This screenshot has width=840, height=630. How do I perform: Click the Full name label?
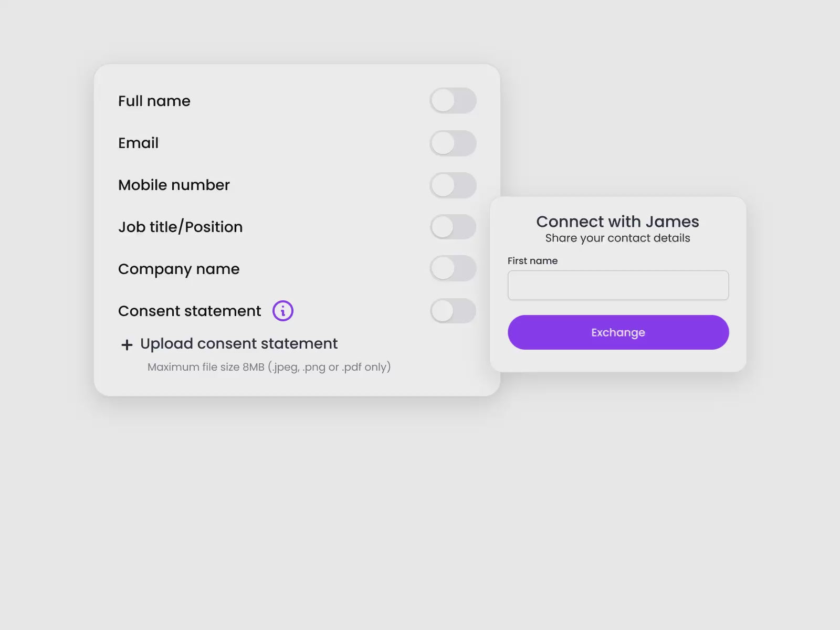point(154,101)
